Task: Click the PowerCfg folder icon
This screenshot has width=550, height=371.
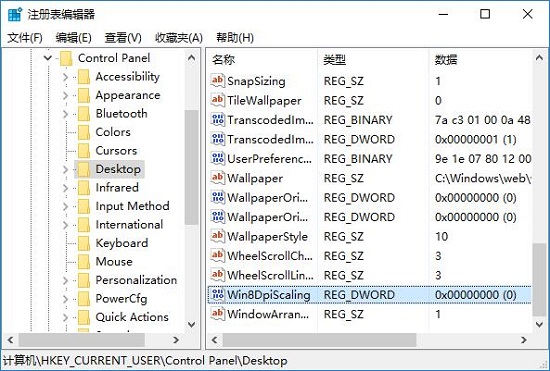Action: (x=83, y=299)
